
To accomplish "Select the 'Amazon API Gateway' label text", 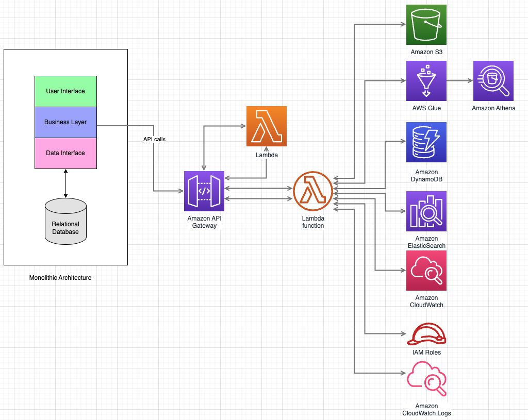I will (204, 222).
